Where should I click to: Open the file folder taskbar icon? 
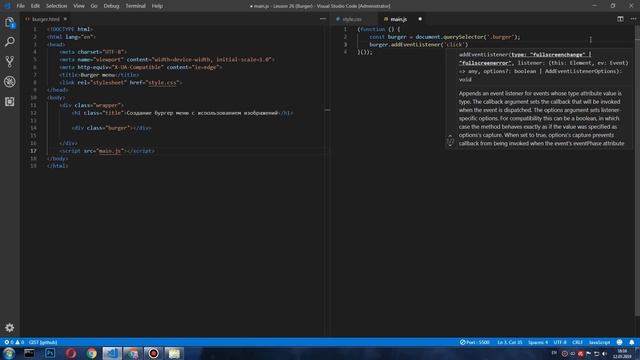pyautogui.click(x=174, y=353)
